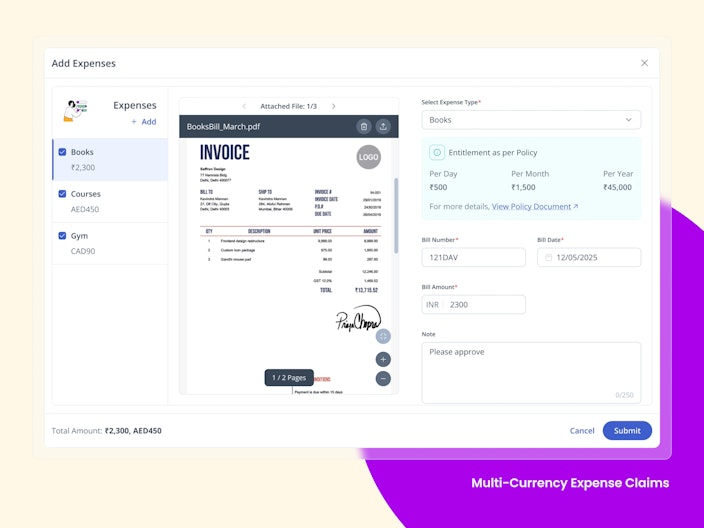
Task: Click the Note text area
Action: click(x=531, y=373)
